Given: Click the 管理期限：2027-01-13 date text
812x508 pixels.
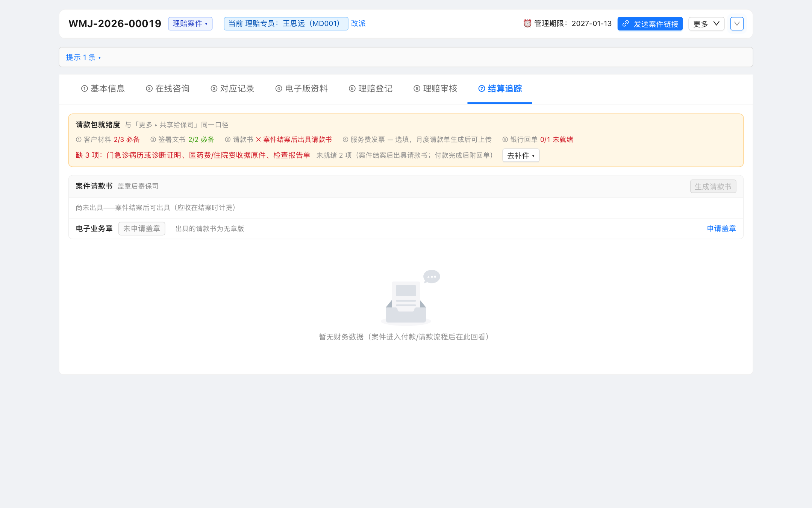Looking at the screenshot, I should point(573,24).
